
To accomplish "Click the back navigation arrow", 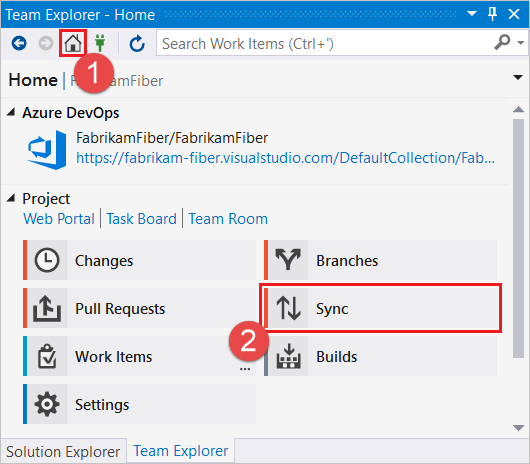I will (19, 43).
